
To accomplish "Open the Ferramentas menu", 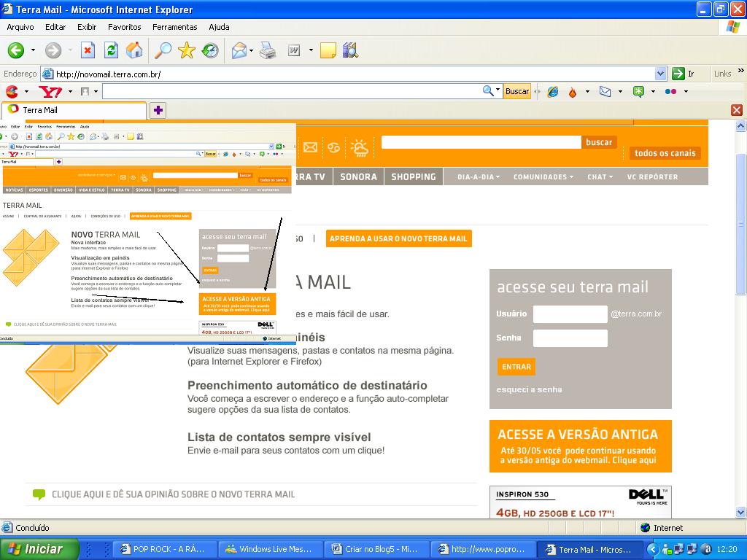I will (x=175, y=27).
